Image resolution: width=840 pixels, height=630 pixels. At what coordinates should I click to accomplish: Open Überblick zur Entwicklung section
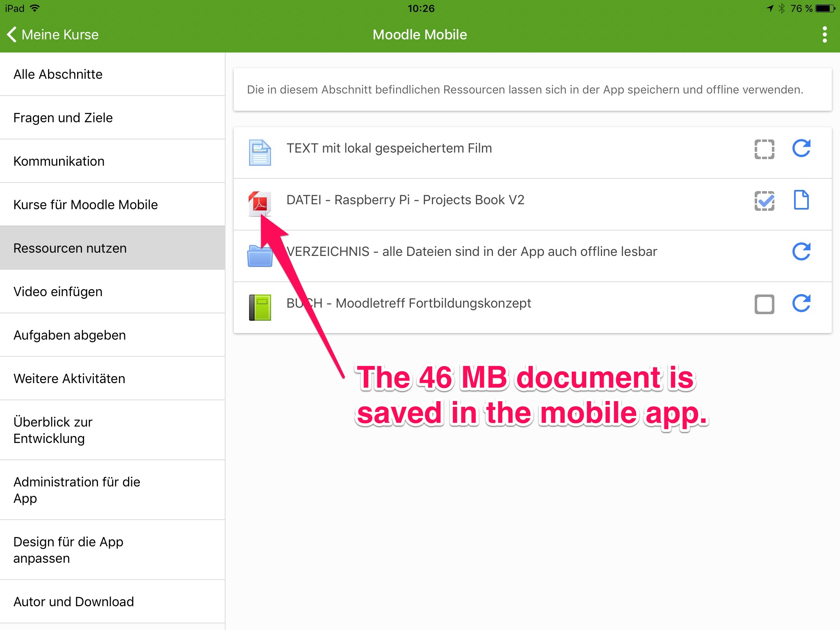[x=112, y=430]
